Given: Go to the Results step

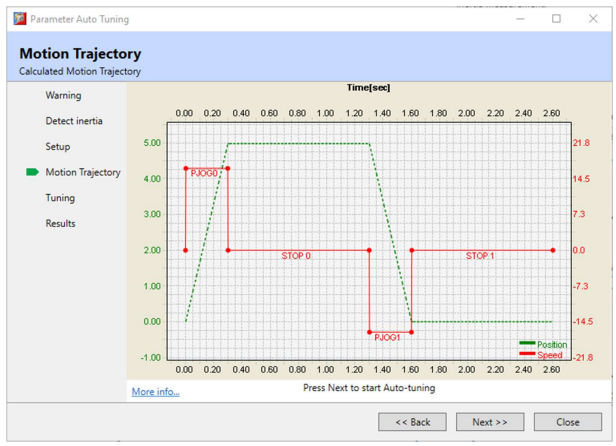Looking at the screenshot, I should (60, 224).
